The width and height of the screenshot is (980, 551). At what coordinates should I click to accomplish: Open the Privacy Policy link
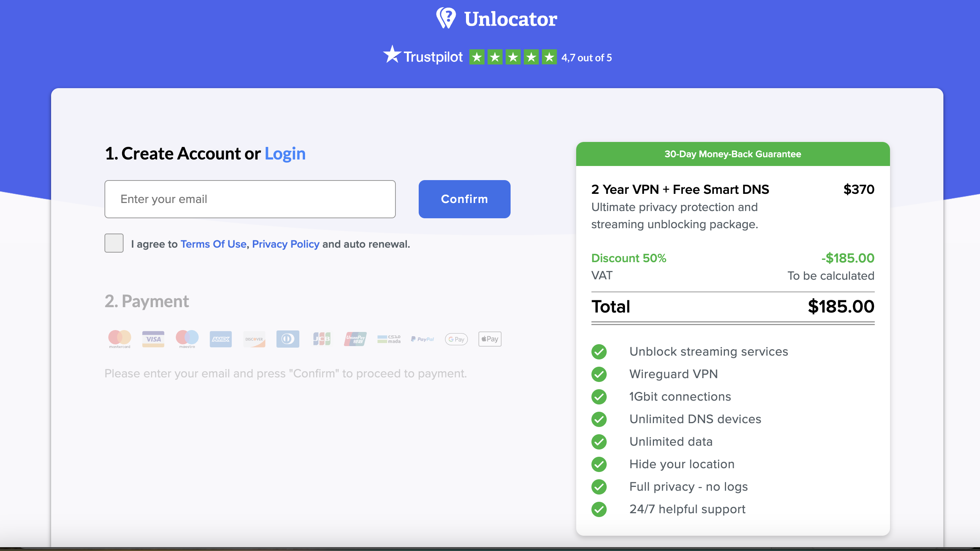coord(285,244)
